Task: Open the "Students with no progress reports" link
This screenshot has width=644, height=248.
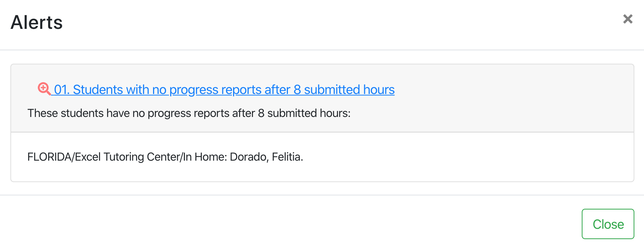Action: point(224,90)
